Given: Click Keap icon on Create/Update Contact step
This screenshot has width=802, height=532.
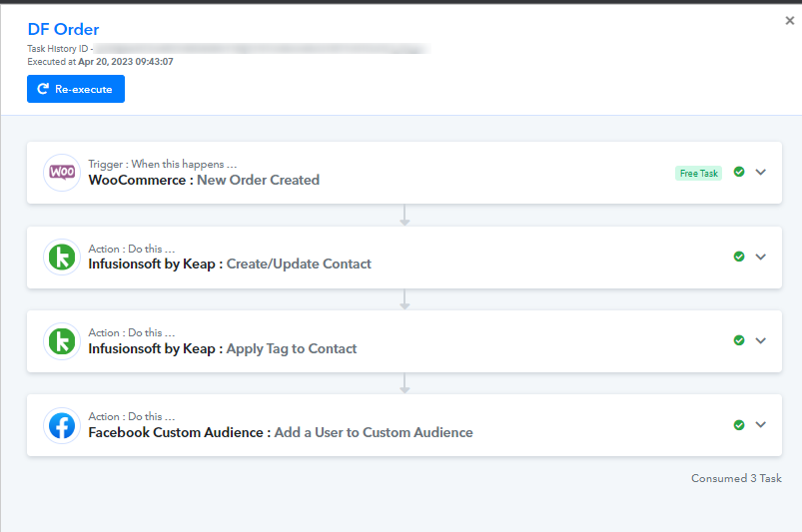Looking at the screenshot, I should click(62, 258).
